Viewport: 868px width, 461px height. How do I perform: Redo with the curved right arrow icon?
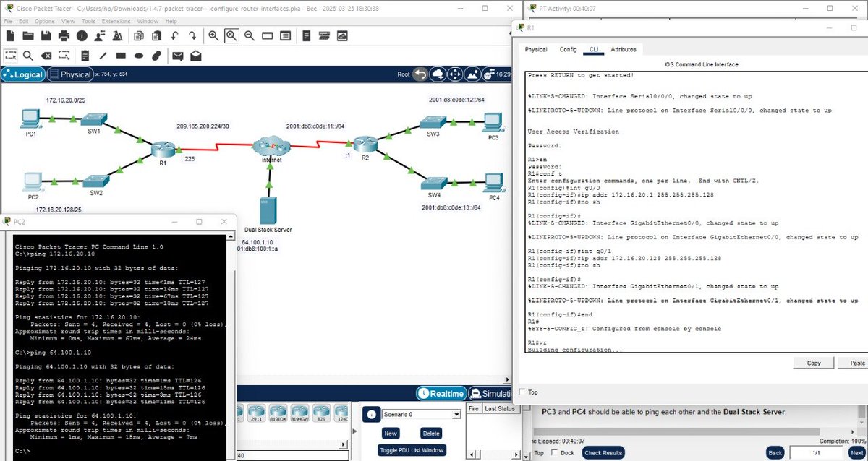point(192,35)
